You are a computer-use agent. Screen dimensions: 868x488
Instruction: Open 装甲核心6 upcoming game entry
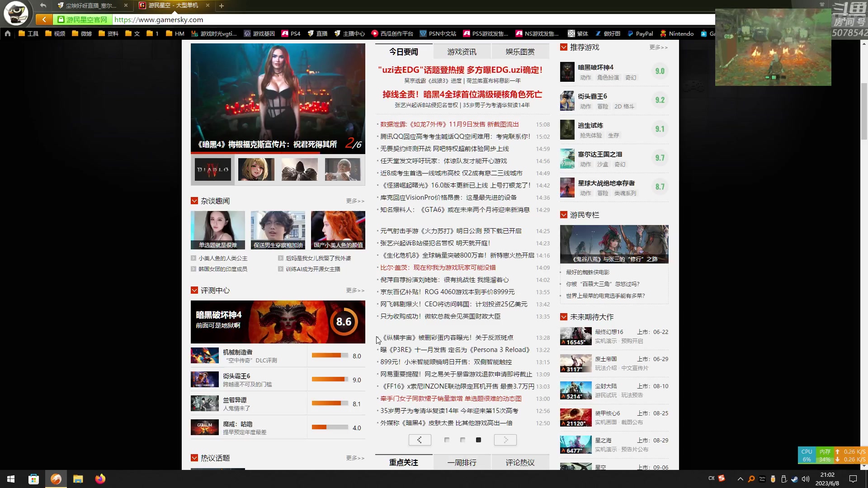click(x=614, y=418)
